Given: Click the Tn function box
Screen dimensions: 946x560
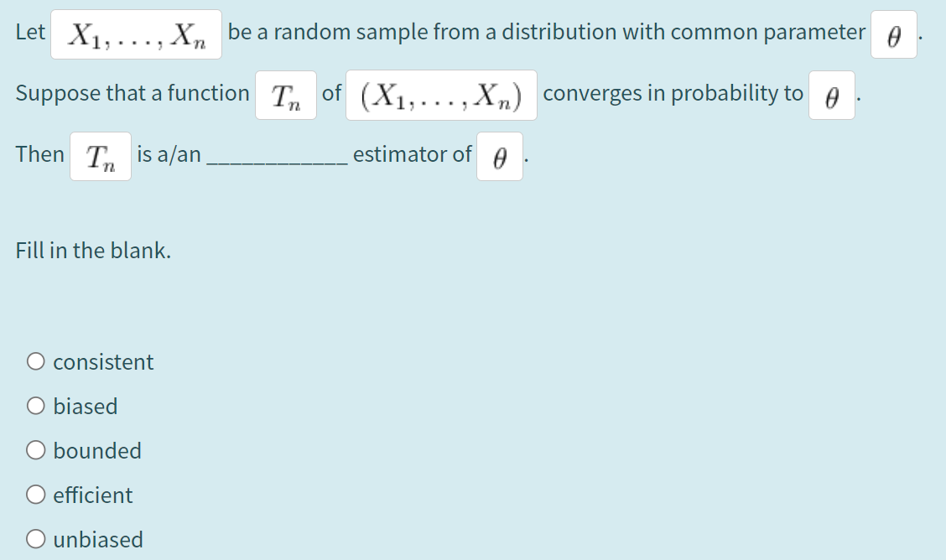Looking at the screenshot, I should (x=285, y=93).
